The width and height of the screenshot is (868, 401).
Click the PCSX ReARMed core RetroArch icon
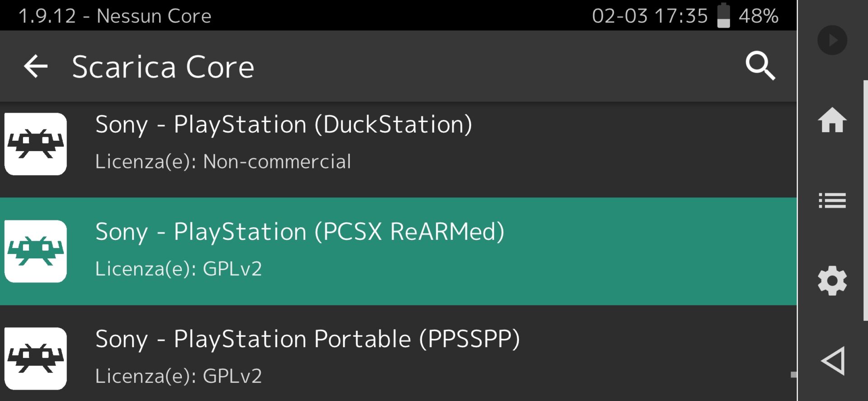36,251
